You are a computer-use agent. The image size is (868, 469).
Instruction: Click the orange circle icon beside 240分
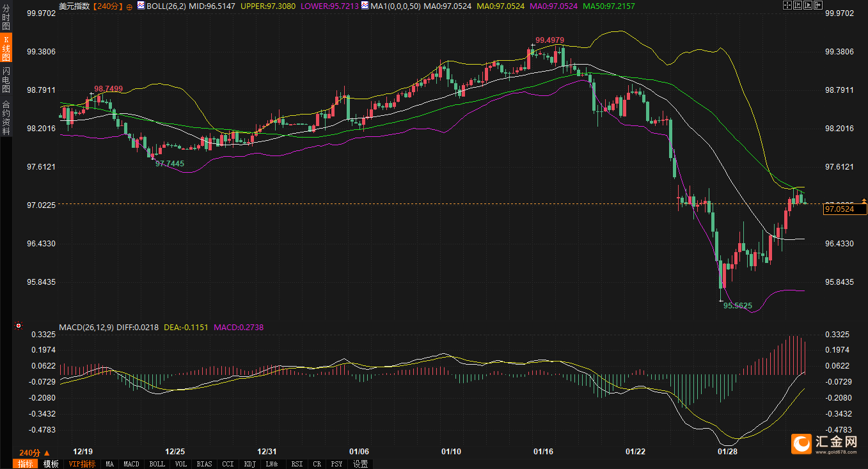130,6
